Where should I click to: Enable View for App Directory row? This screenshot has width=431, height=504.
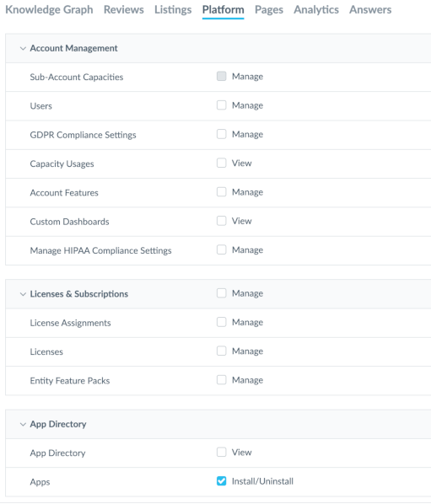pos(221,453)
